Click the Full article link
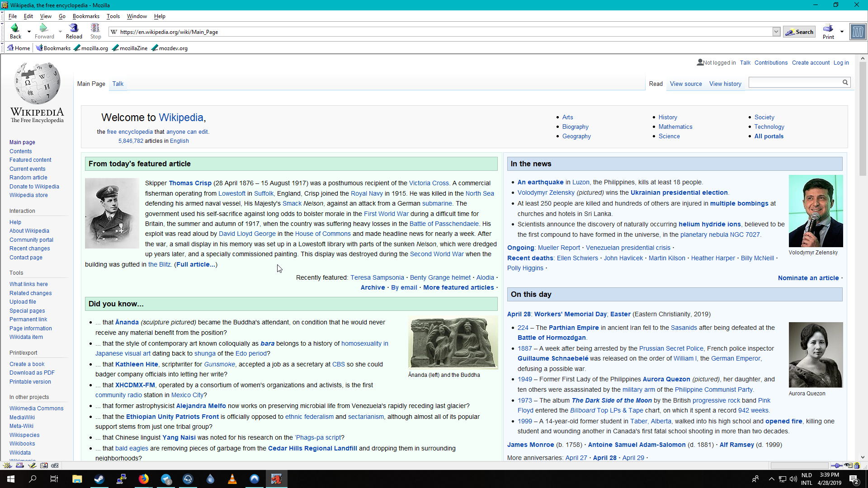868x488 pixels. coord(196,264)
